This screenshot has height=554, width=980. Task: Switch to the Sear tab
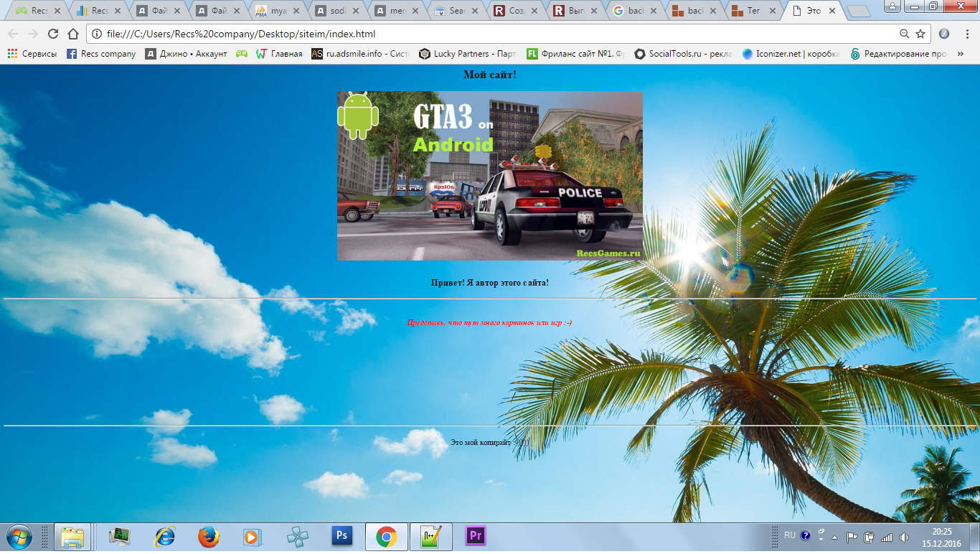click(457, 11)
